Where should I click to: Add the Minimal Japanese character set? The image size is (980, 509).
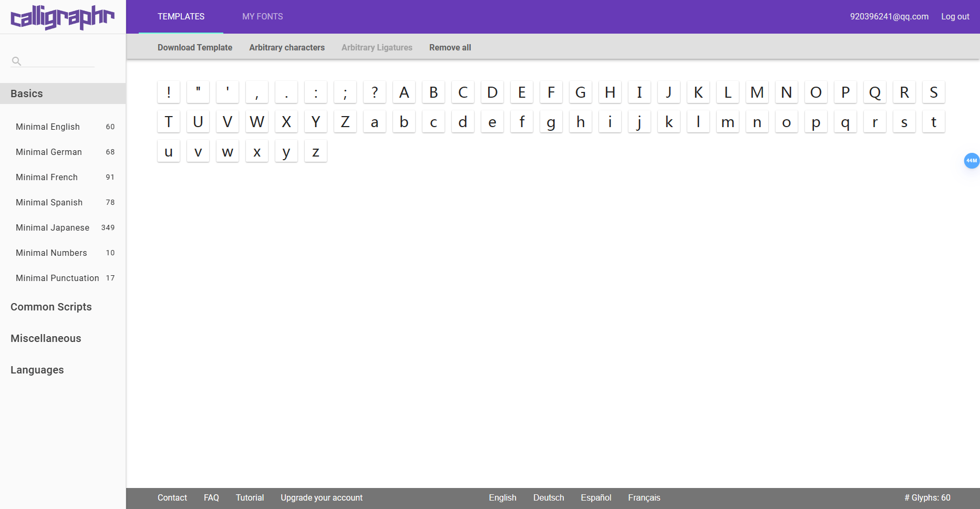(x=53, y=227)
